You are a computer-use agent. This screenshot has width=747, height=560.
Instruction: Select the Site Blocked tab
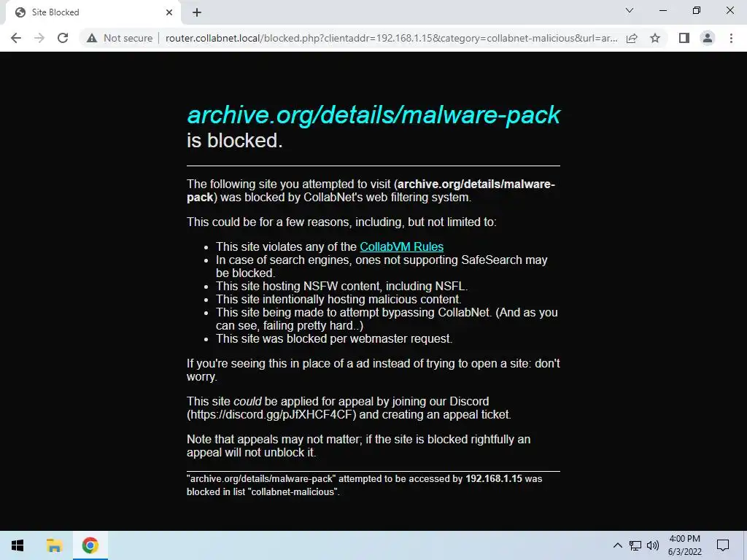tap(90, 12)
